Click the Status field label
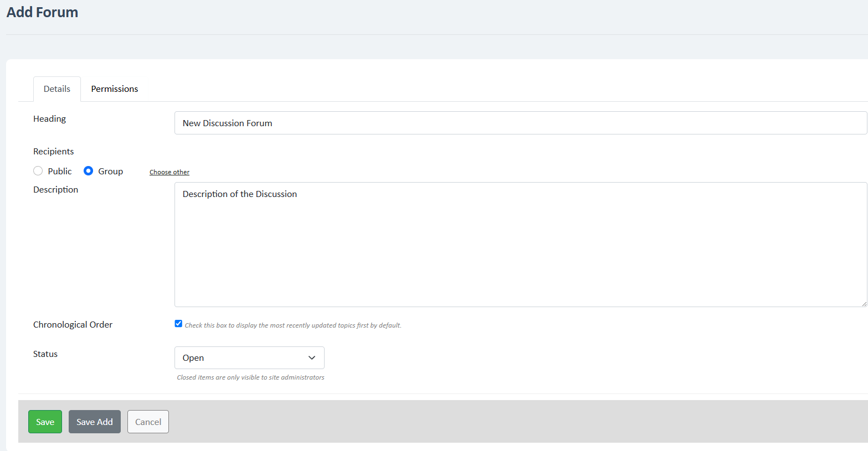Viewport: 868px width, 451px height. (x=45, y=354)
